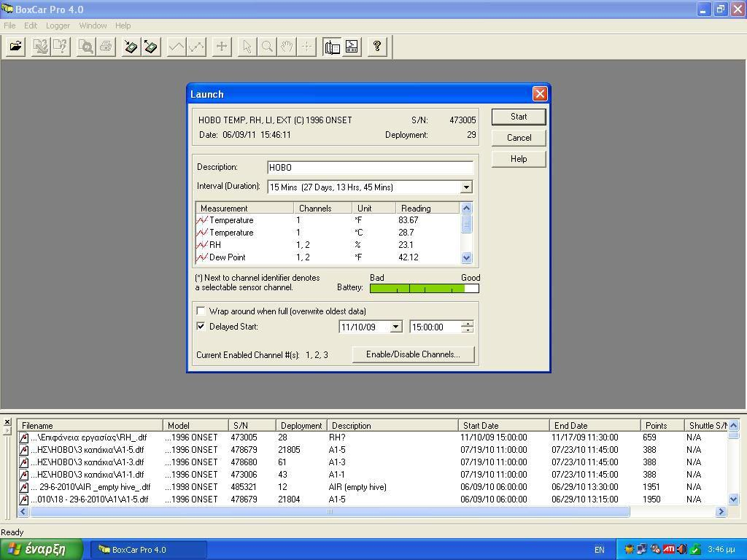Enable Wrap around when full checkbox
The height and width of the screenshot is (560, 747).
coord(201,311)
